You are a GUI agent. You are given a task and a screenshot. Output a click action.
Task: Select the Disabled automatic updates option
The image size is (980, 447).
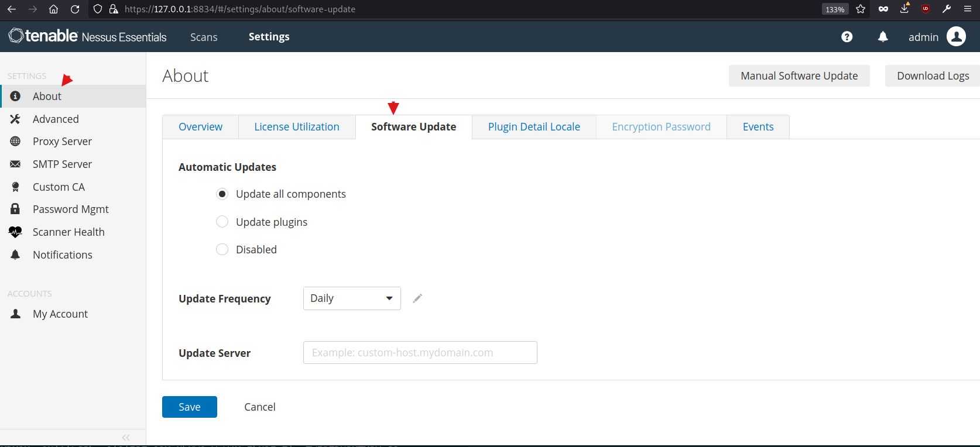(x=222, y=250)
